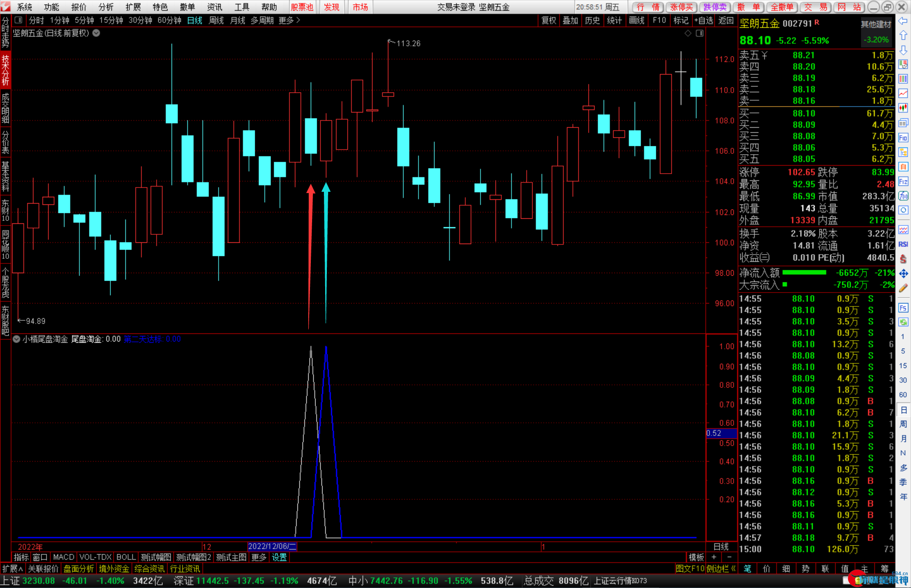911x588 pixels.
Task: Open the 系统 menu
Action: [x=24, y=7]
